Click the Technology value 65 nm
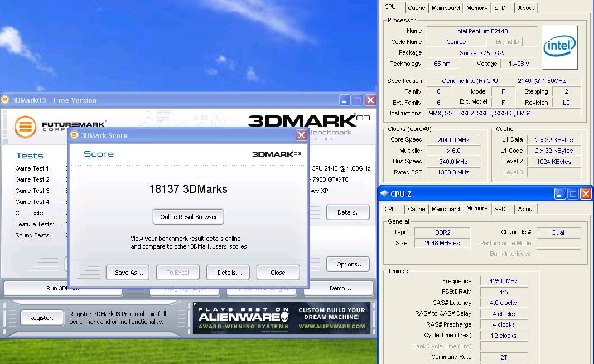 point(442,64)
